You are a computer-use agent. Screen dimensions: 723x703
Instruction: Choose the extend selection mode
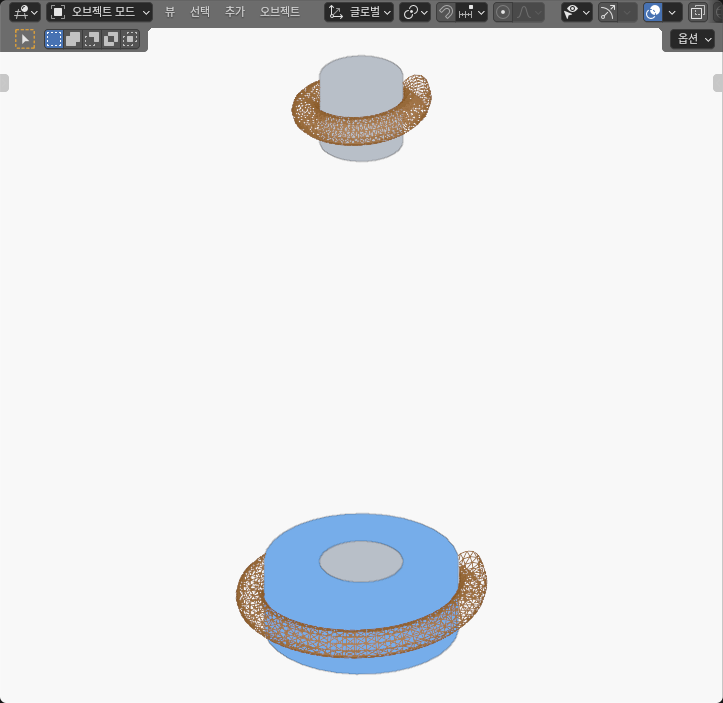[73, 39]
